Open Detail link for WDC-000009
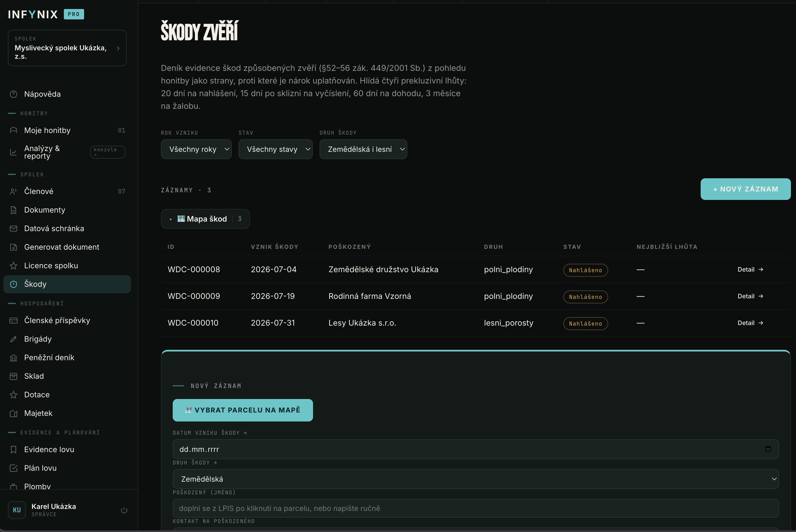The height and width of the screenshot is (532, 796). click(750, 296)
